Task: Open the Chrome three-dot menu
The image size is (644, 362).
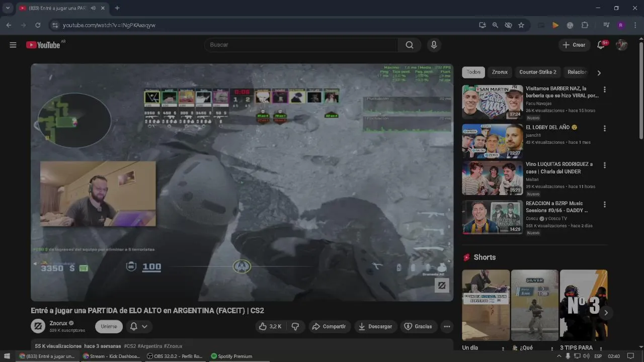Action: pyautogui.click(x=634, y=25)
